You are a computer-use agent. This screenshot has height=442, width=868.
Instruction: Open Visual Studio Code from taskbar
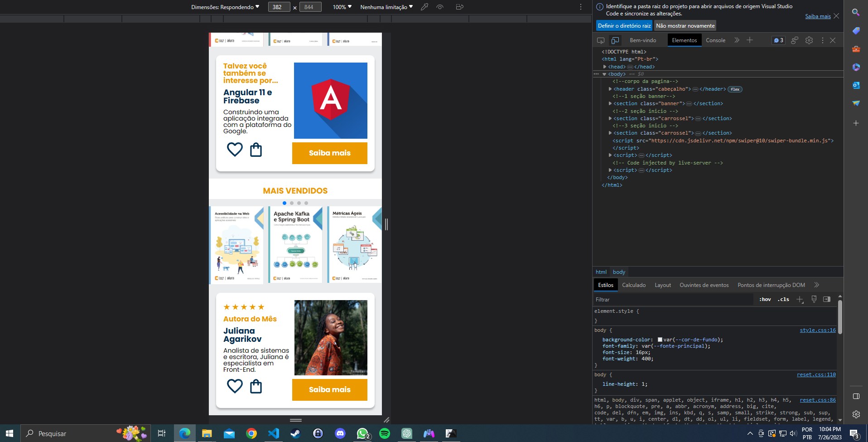pyautogui.click(x=274, y=433)
